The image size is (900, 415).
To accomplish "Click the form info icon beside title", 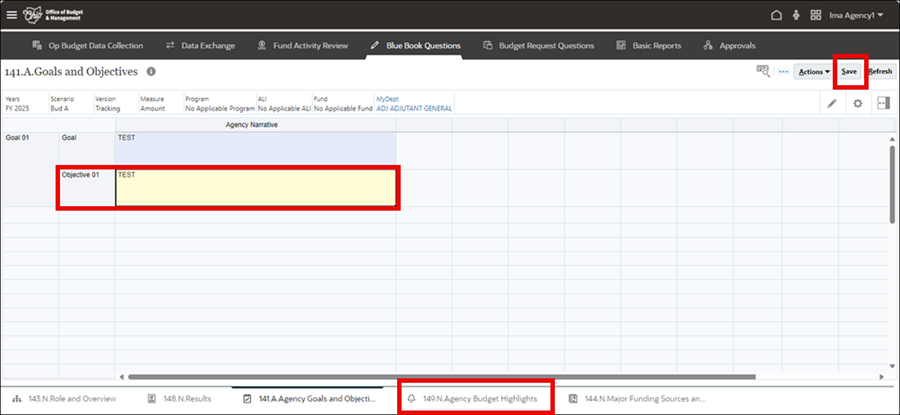I will tap(151, 72).
